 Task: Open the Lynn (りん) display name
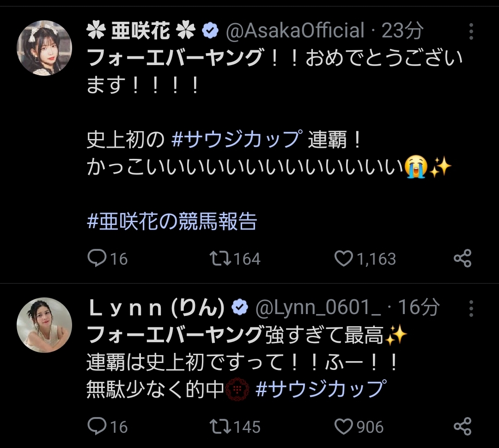156,308
